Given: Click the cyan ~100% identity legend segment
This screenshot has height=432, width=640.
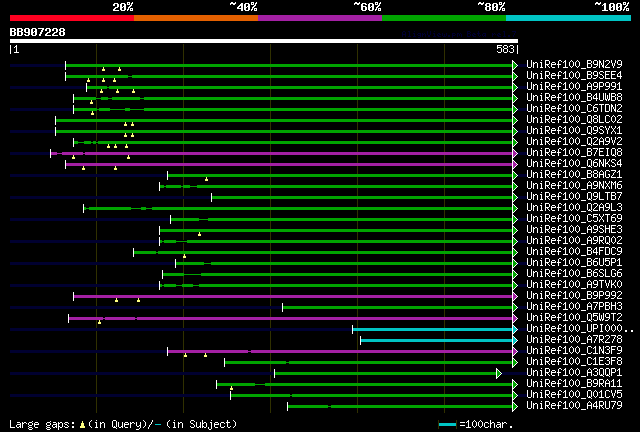Looking at the screenshot, I should 569,18.
